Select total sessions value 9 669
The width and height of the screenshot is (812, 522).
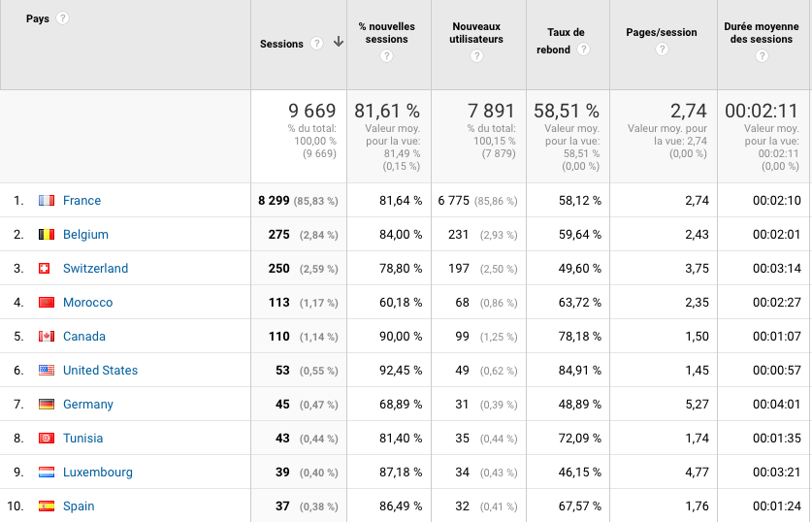click(312, 111)
